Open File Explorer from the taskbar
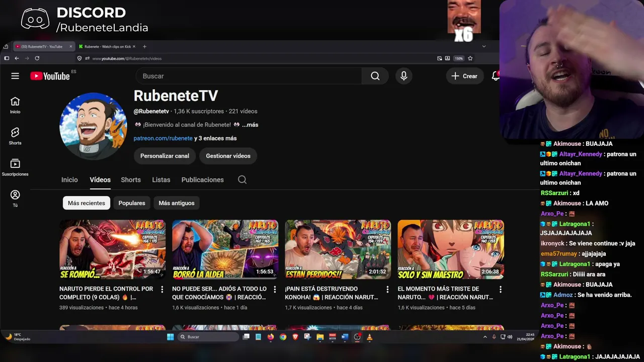The height and width of the screenshot is (362, 644). pos(320,337)
